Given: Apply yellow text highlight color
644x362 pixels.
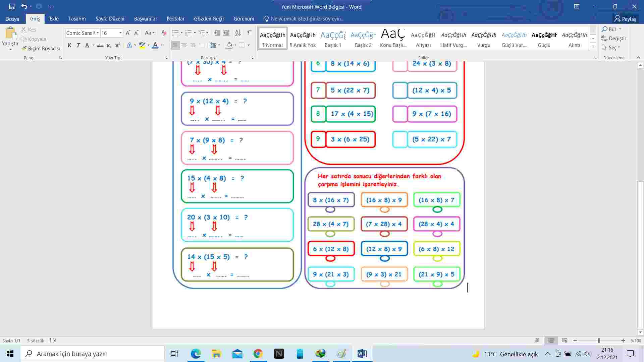Looking at the screenshot, I should tap(142, 45).
